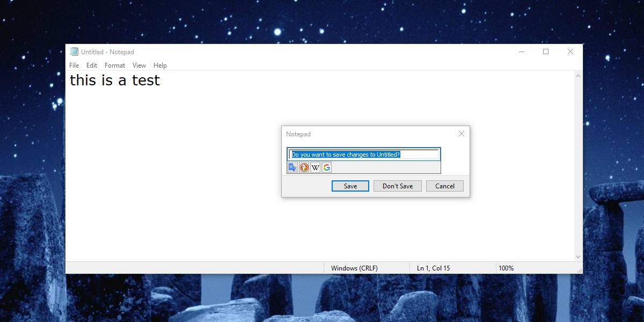
Task: Click the Google search icon
Action: (326, 167)
